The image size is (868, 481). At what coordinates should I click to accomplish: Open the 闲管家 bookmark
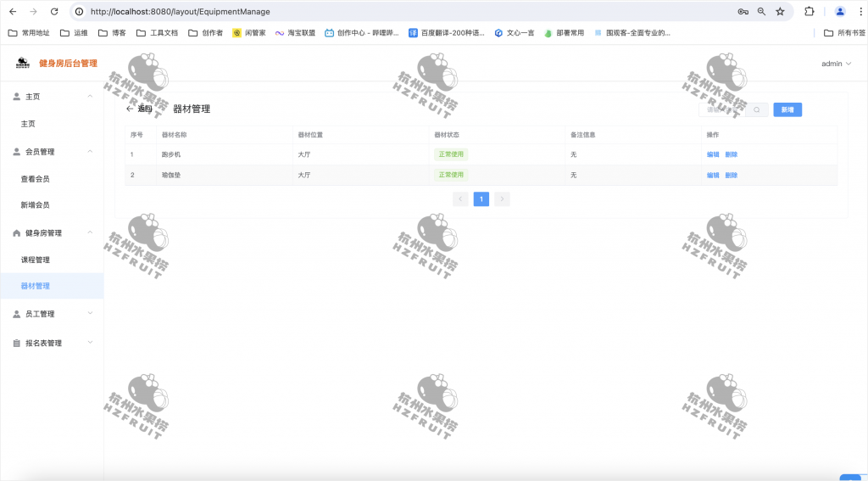coord(249,33)
